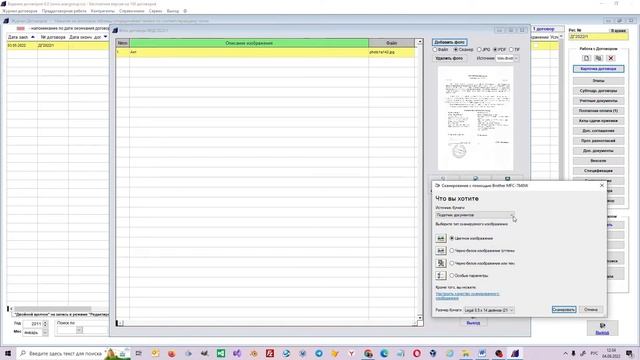Open Windows Start menu
This screenshot has height=360, width=640.
click(8, 353)
